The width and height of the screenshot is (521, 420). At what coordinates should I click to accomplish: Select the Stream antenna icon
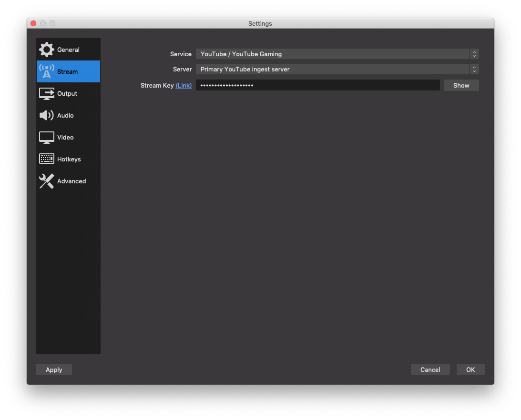point(47,71)
